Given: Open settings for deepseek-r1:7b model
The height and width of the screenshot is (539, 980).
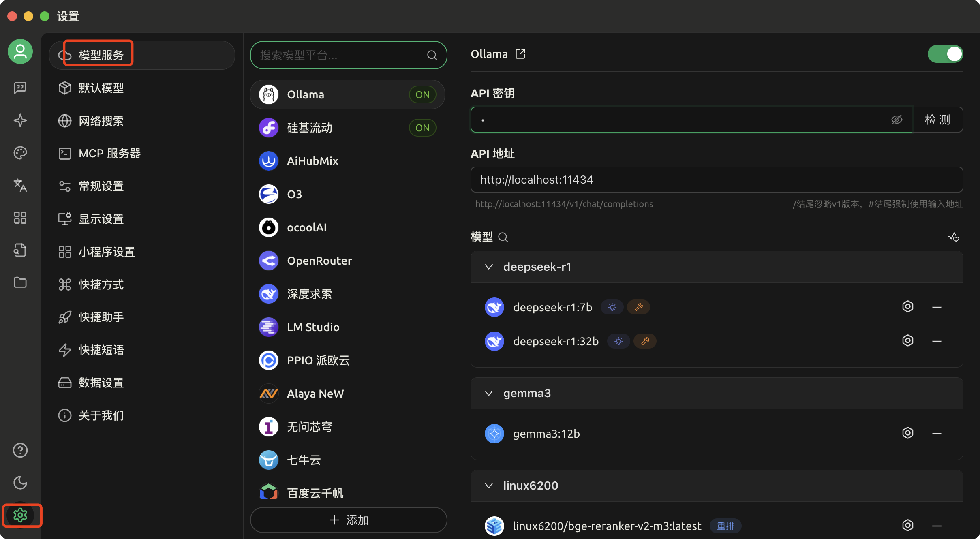Looking at the screenshot, I should click(x=908, y=307).
